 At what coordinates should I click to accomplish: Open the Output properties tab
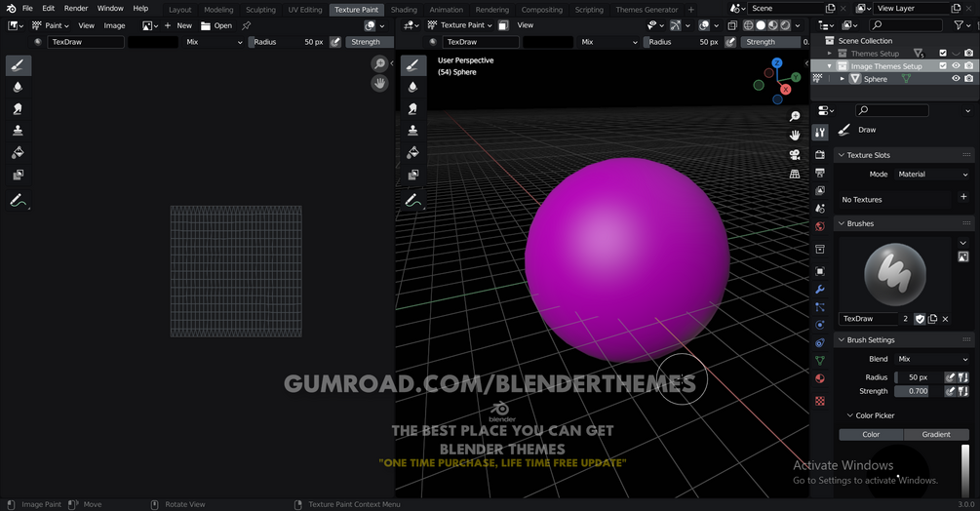click(820, 173)
